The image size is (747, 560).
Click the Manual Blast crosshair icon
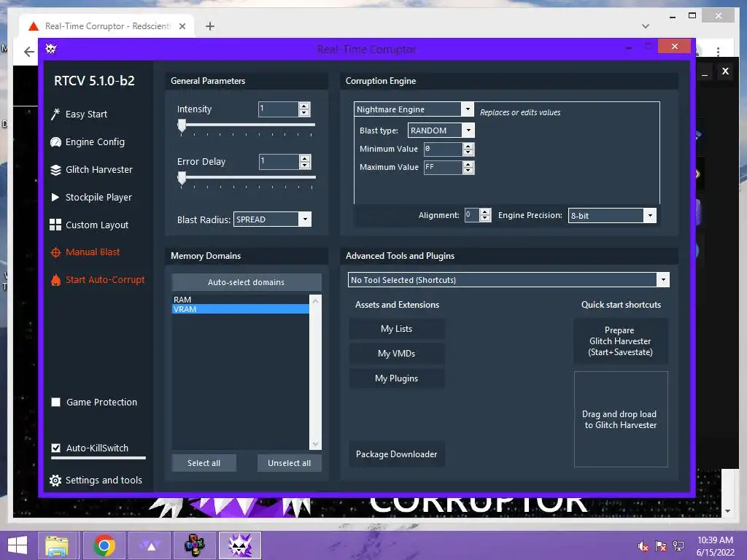(x=55, y=252)
